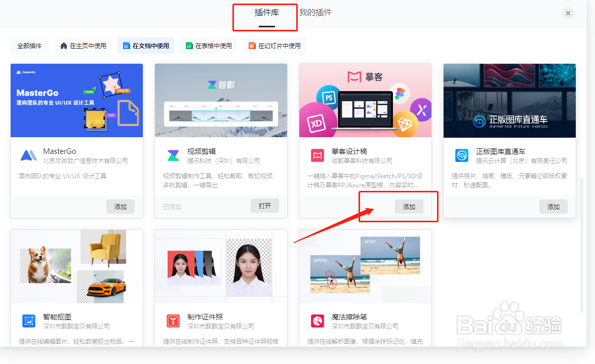Filter plugins by 在表格中使用
Screen dimensions: 595x364
(x=209, y=46)
